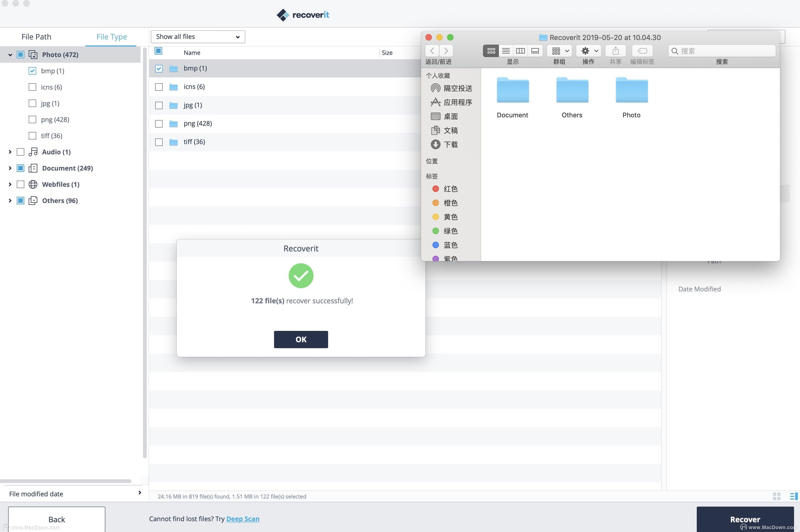Click the Photo category icon in tree
Image resolution: width=800 pixels, height=532 pixels.
(x=33, y=55)
